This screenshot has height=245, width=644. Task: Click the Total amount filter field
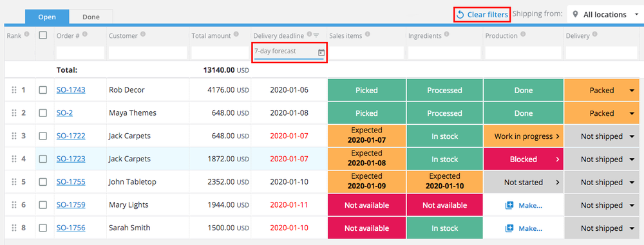[220, 53]
